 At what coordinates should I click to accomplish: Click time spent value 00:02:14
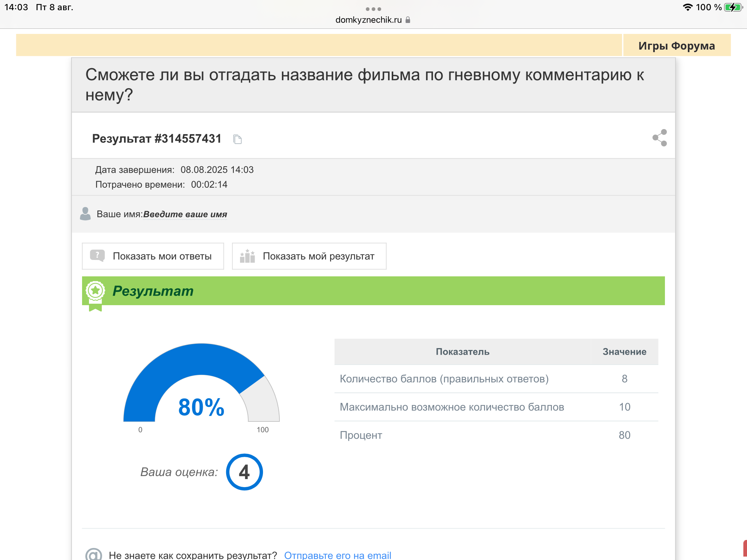(x=209, y=184)
